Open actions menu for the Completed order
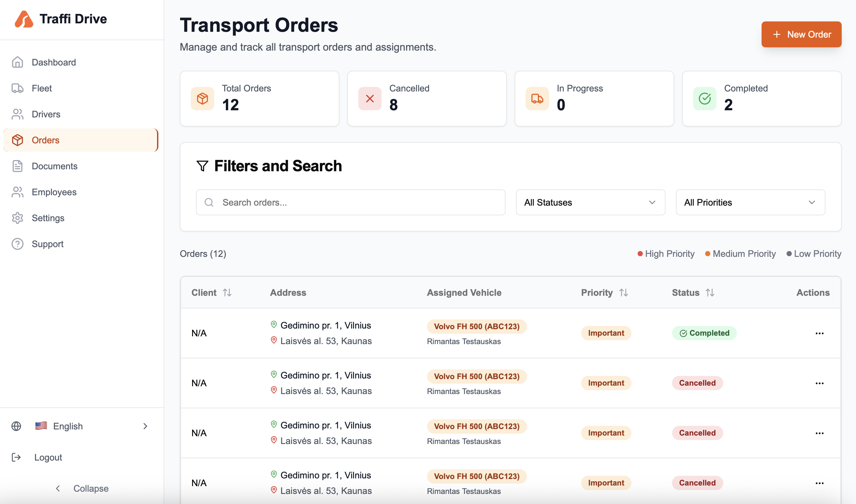 pos(819,333)
